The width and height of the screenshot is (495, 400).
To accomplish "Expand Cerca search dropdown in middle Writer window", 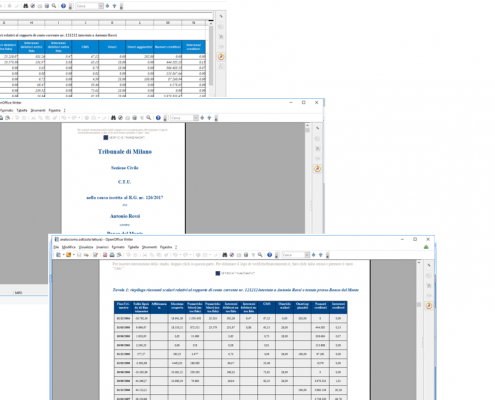I will 196,118.
